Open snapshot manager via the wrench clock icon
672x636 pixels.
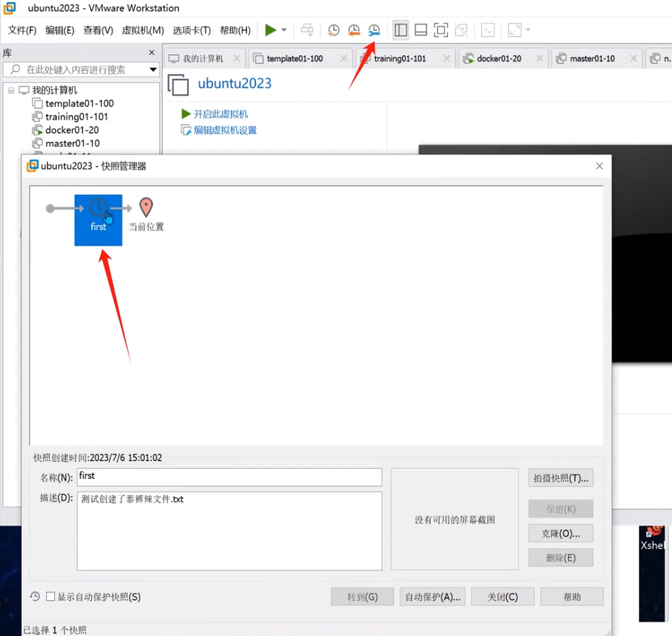[374, 30]
